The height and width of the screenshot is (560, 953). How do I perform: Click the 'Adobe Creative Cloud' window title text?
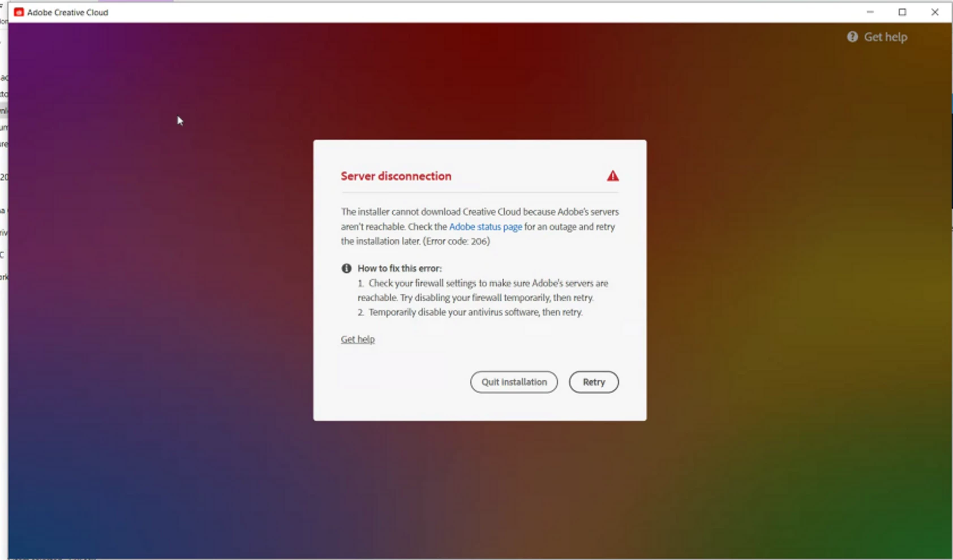point(67,12)
